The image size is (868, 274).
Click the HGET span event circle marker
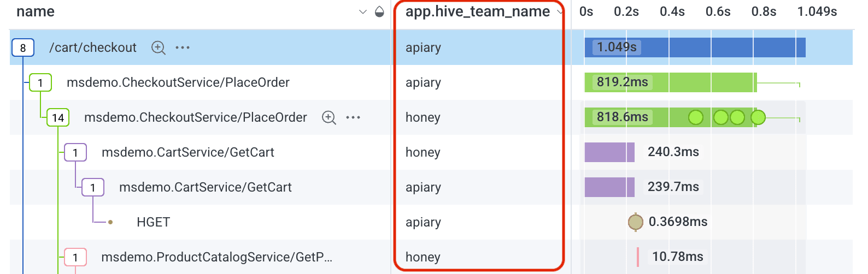[635, 222]
